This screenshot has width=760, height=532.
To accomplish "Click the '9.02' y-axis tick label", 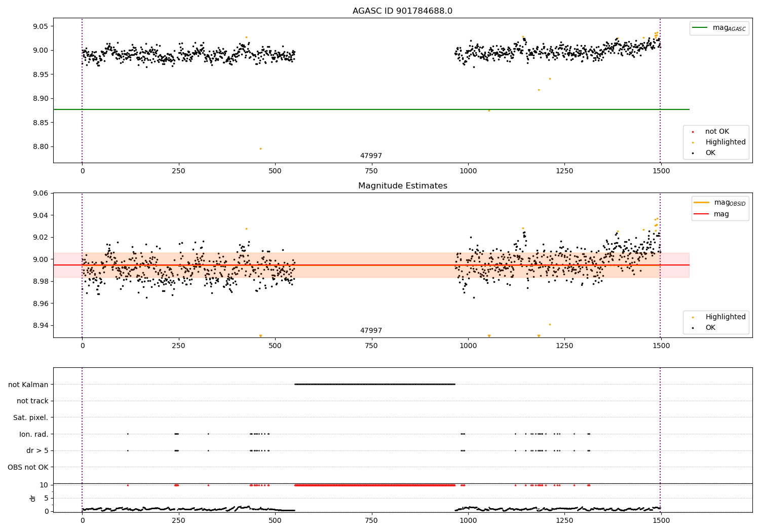I will point(41,238).
